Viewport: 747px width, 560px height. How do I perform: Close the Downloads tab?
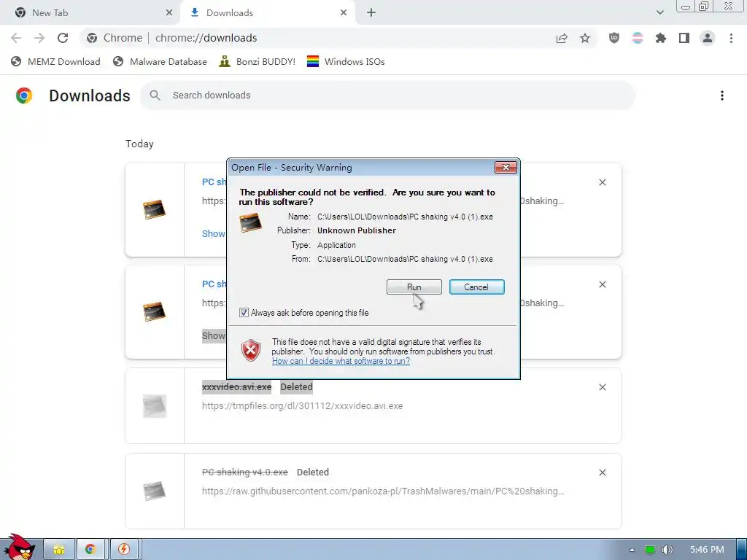click(x=344, y=13)
